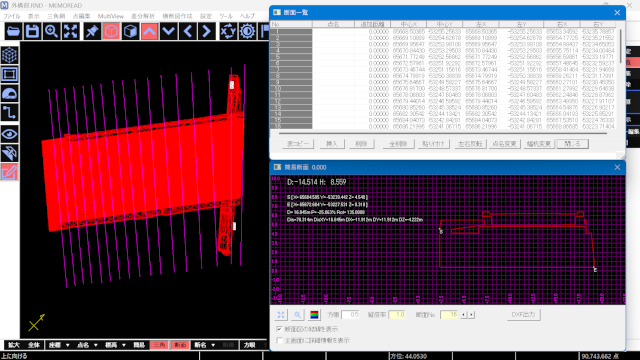
Task: Open the ファイル menu
Action: 12,16
